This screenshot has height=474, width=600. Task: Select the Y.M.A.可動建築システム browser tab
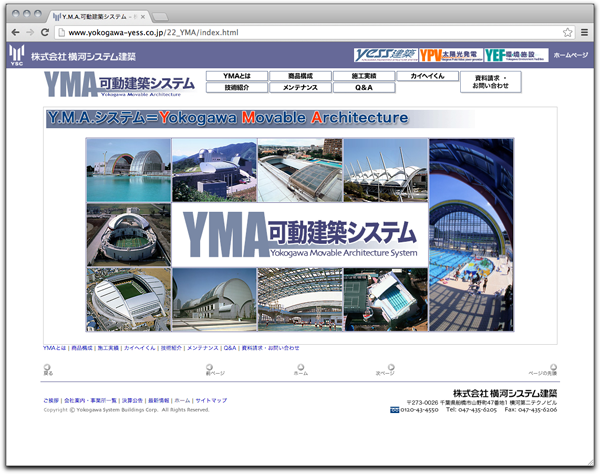pyautogui.click(x=98, y=17)
